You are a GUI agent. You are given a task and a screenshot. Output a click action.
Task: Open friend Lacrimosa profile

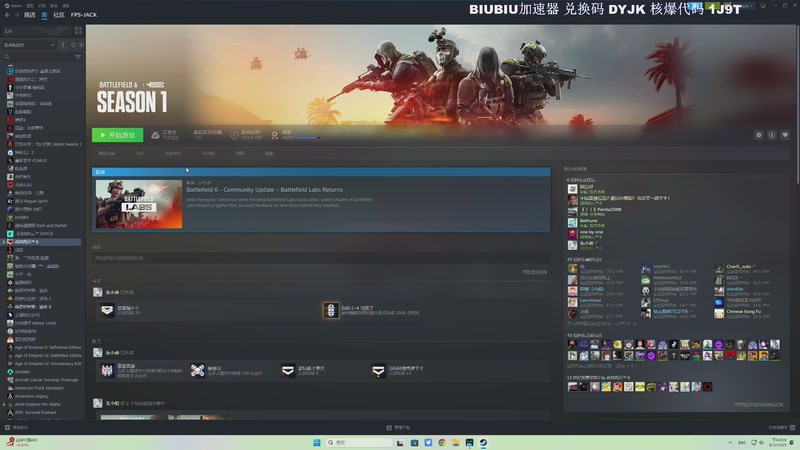(590, 301)
